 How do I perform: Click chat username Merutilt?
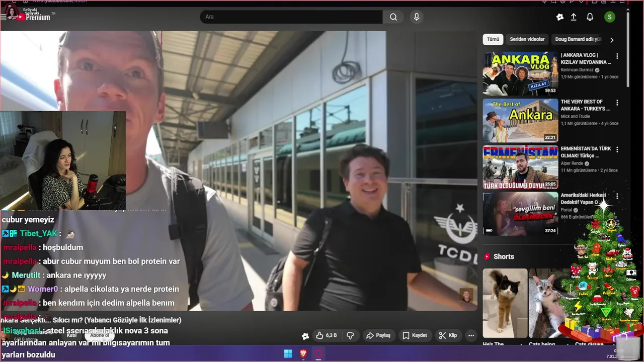26,276
